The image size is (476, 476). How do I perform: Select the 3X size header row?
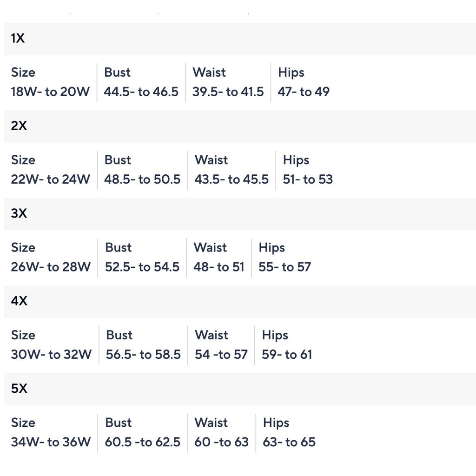pos(240,214)
